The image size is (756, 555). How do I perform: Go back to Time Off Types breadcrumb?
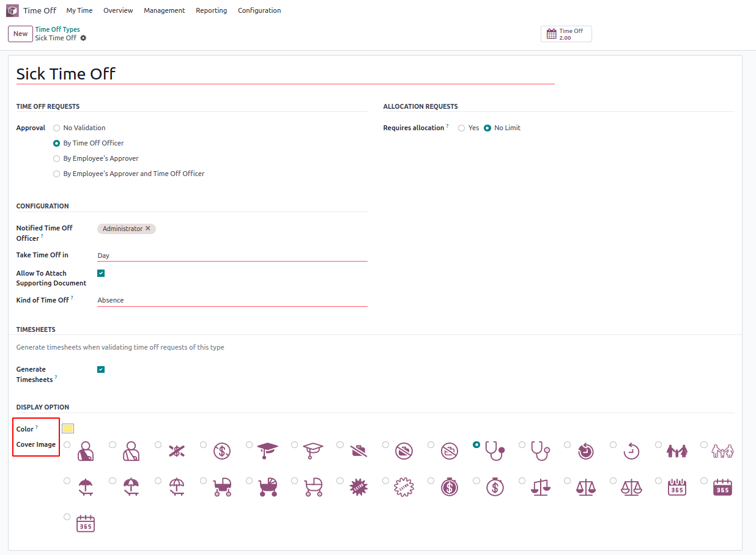57,29
